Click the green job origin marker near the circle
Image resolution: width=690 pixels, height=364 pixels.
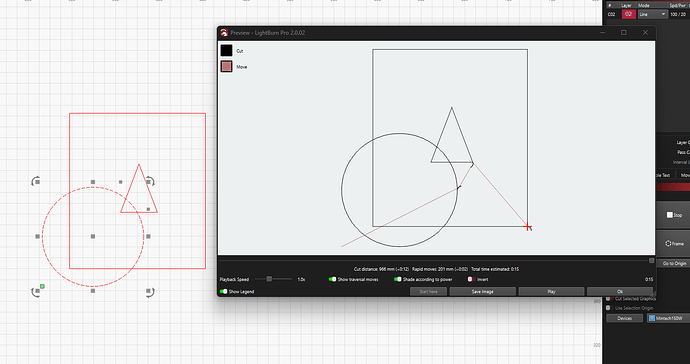[42, 287]
